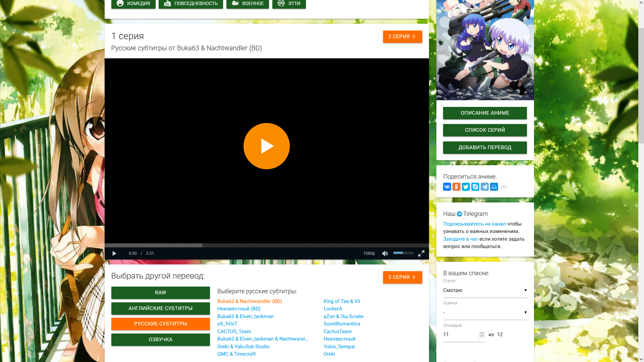Click the large orange play button
Viewport: 644px width, 362px height.
point(266,146)
